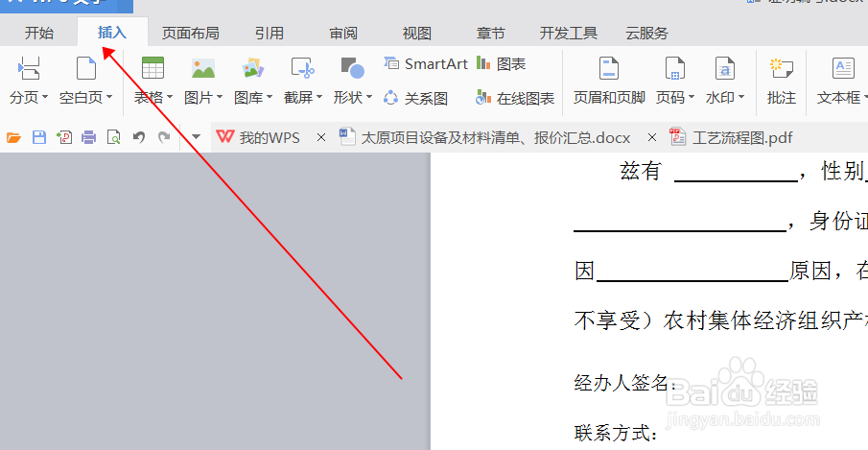The height and width of the screenshot is (450, 868).
Task: Switch to 工艺流程图.pdf document tab
Action: click(731, 137)
